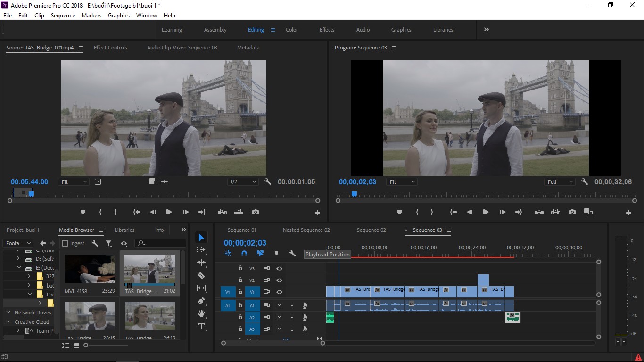The width and height of the screenshot is (644, 362).
Task: Click Lift button in Program monitor
Action: click(x=538, y=212)
